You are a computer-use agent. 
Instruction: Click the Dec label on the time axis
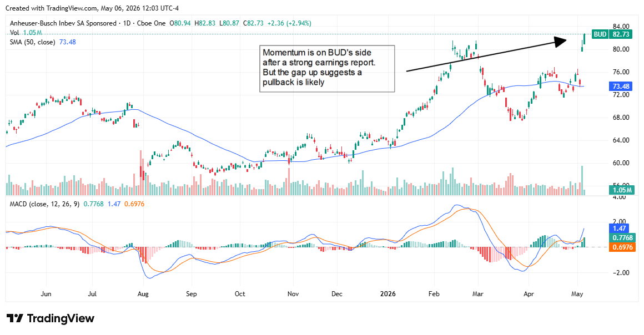(337, 294)
